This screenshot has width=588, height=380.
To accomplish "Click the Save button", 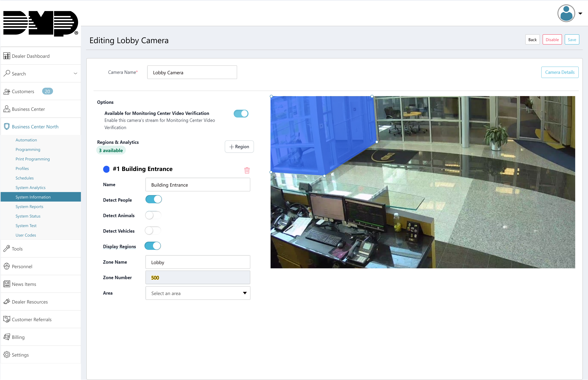I will [572, 40].
